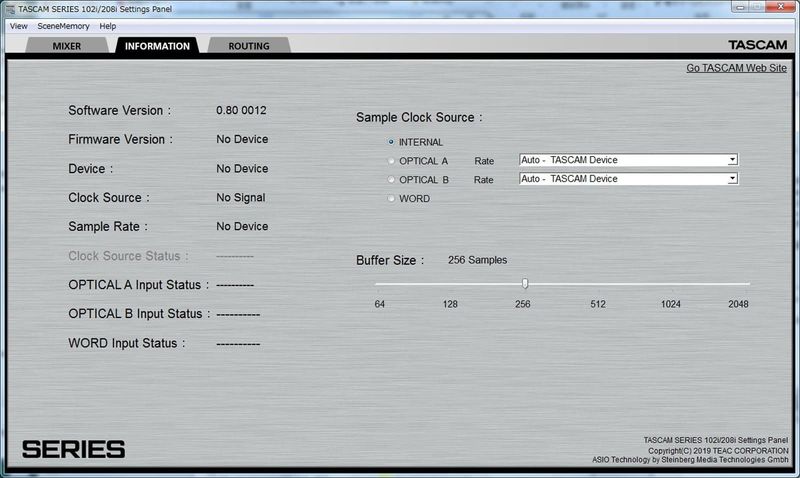Open the OPTICAL B Rate dropdown

coord(629,179)
